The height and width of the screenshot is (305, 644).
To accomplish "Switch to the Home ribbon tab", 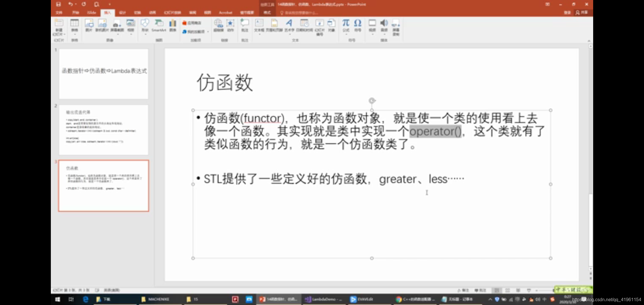I will [75, 13].
